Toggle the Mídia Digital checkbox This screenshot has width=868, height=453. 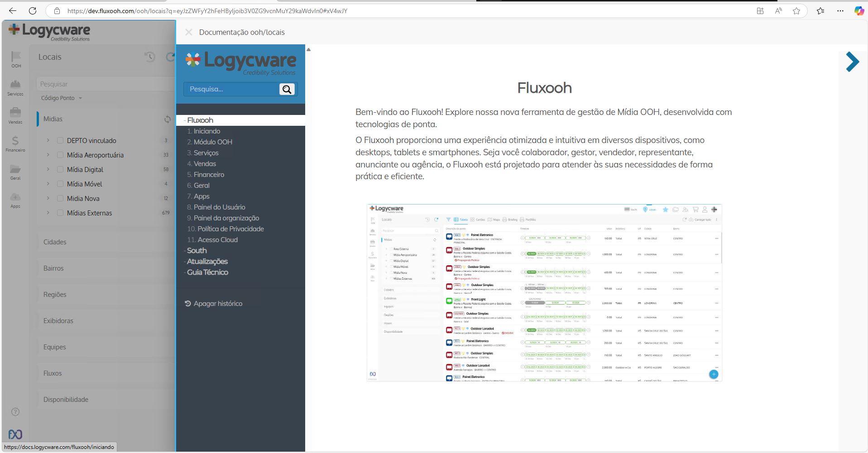(x=60, y=170)
